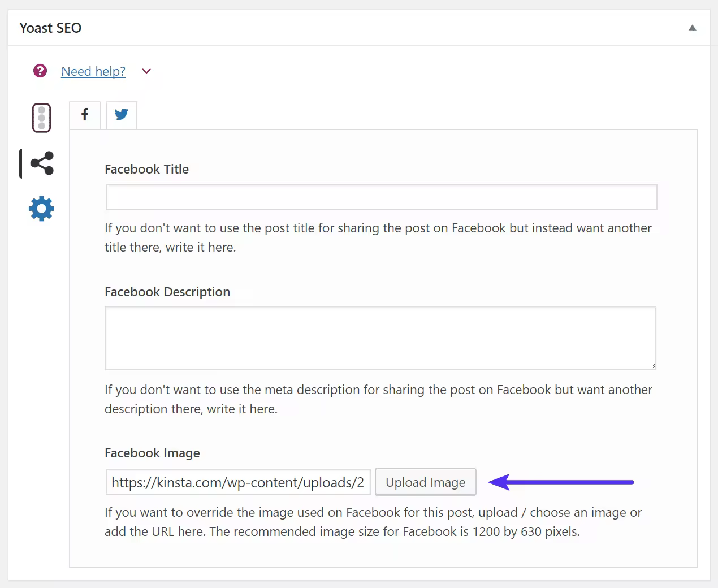Click the Facebook Title label
The width and height of the screenshot is (718, 588).
coord(146,169)
